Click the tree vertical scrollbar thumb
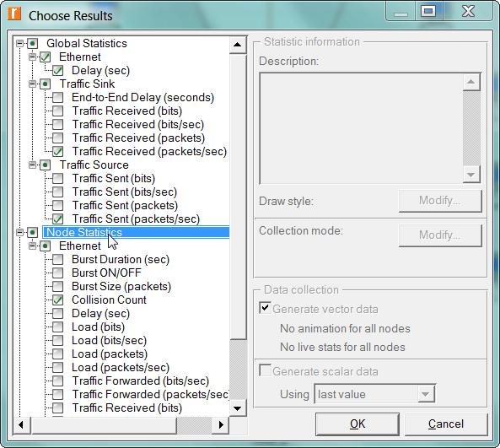 coord(238,197)
